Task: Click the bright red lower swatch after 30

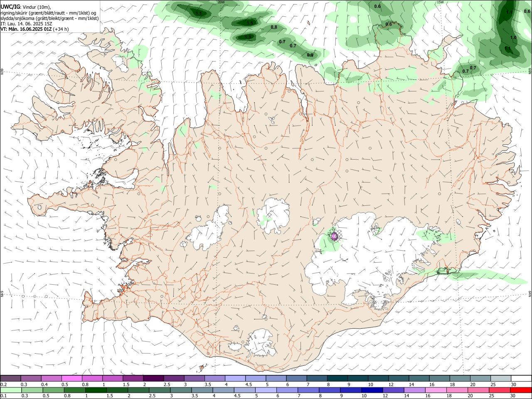Action: (x=520, y=390)
